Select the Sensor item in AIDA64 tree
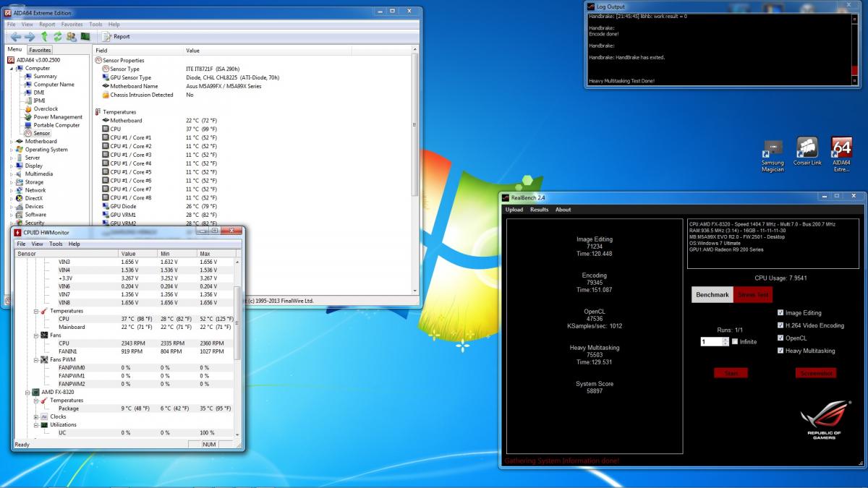The width and height of the screenshot is (868, 488). (x=42, y=133)
